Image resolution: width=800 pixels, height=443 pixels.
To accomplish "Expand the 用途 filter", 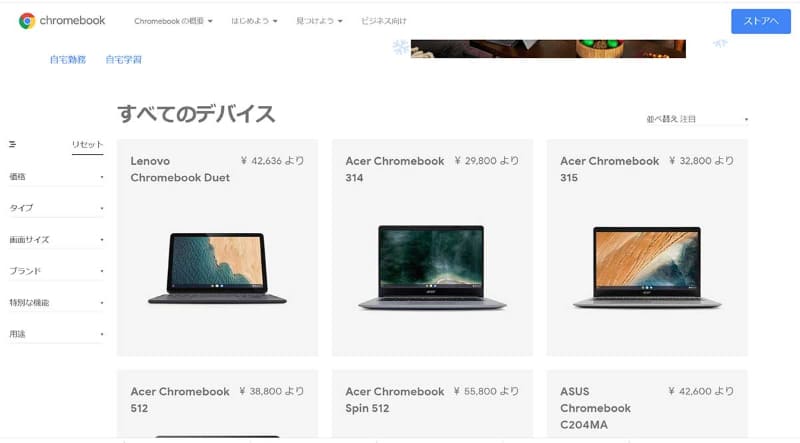I will [x=56, y=334].
